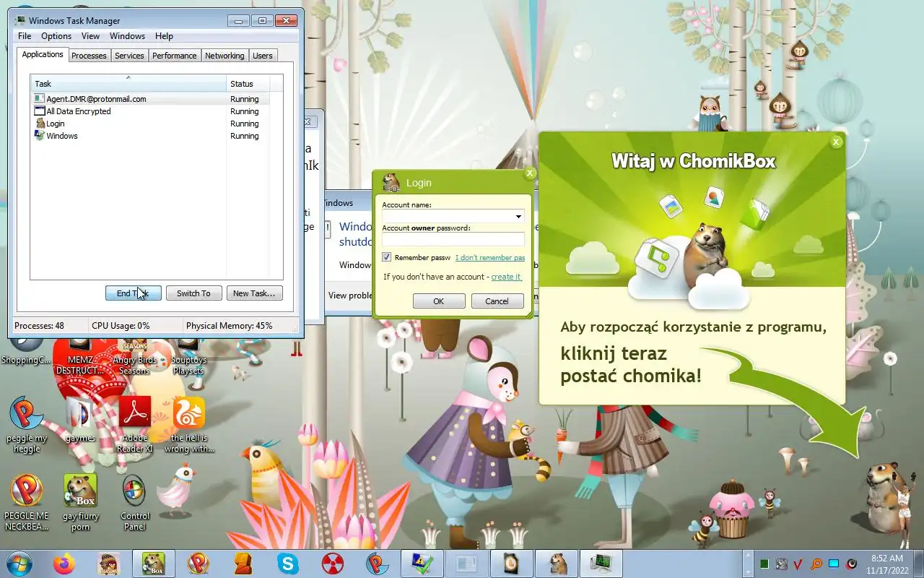Click 'CPU Usage: 0%' in status bar
Screen dimensions: 924x578
pyautogui.click(x=121, y=326)
